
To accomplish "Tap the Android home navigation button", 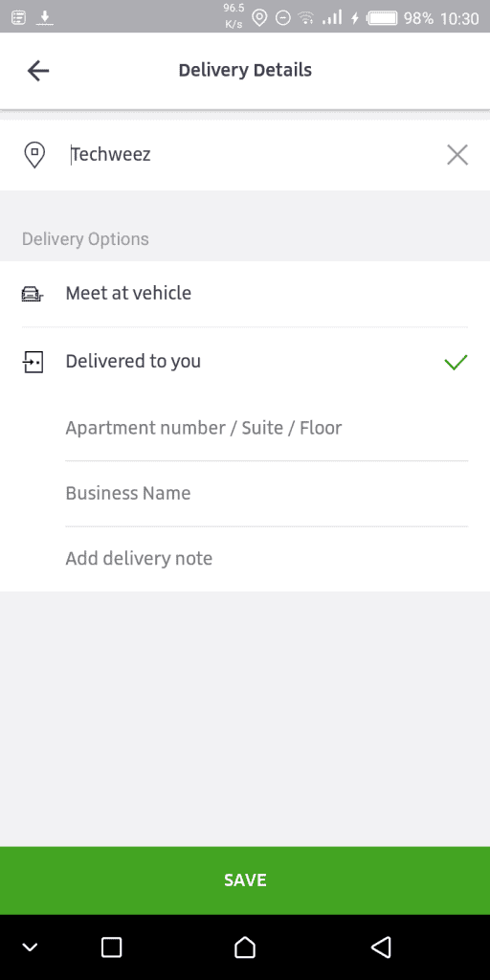I will [x=245, y=947].
